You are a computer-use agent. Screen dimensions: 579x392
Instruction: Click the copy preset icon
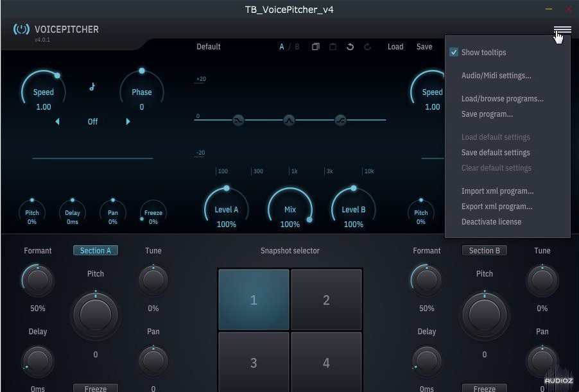pos(315,47)
